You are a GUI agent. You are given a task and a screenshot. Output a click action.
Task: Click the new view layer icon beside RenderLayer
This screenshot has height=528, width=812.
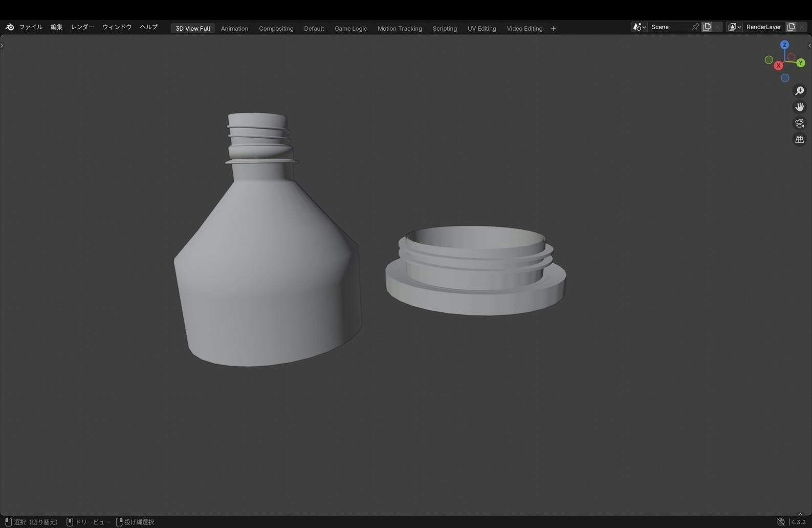pyautogui.click(x=791, y=27)
